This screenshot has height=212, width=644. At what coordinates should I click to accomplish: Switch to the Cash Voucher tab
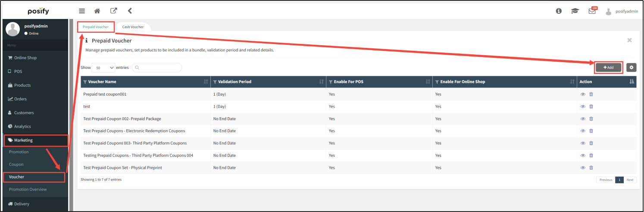click(133, 27)
